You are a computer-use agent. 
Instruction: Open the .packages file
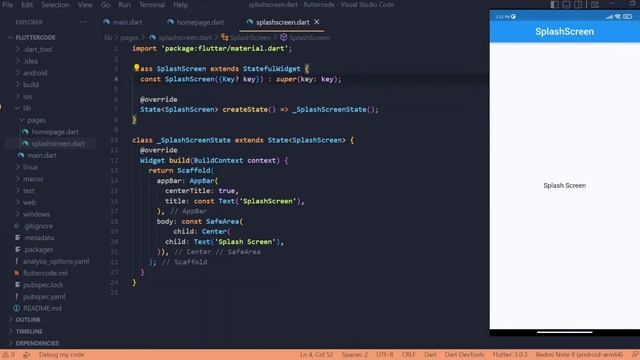point(38,250)
